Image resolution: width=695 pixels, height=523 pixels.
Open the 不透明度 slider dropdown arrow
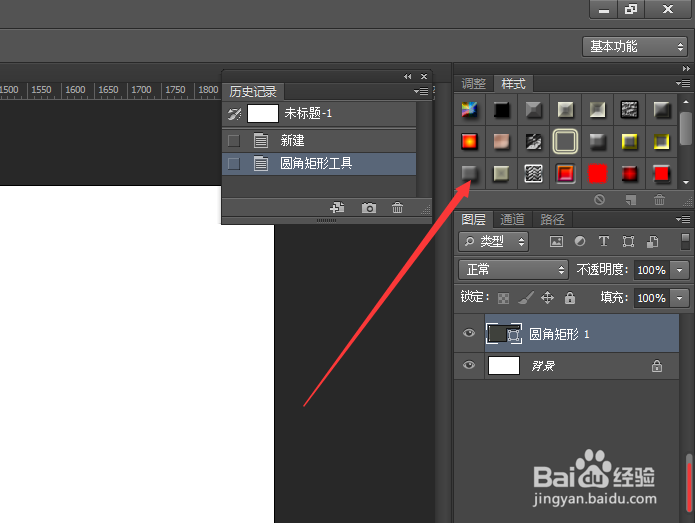[x=680, y=270]
